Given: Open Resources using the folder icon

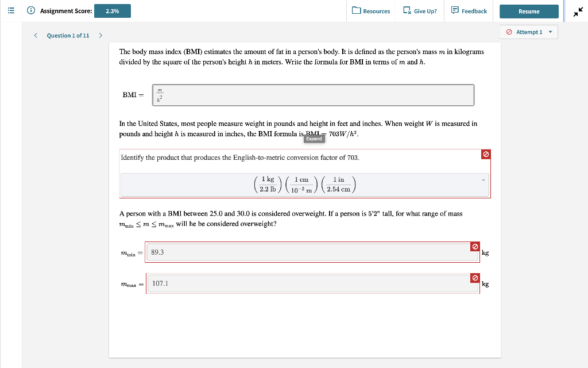Looking at the screenshot, I should [x=356, y=11].
